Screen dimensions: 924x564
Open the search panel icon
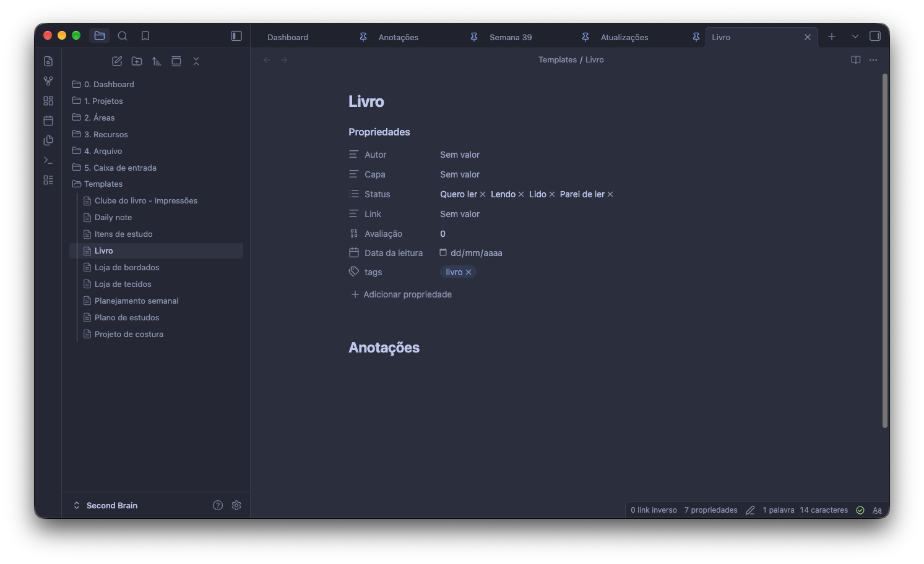[123, 36]
